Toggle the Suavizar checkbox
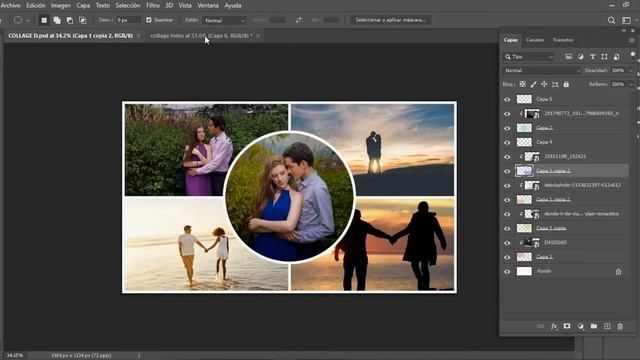 [x=149, y=20]
